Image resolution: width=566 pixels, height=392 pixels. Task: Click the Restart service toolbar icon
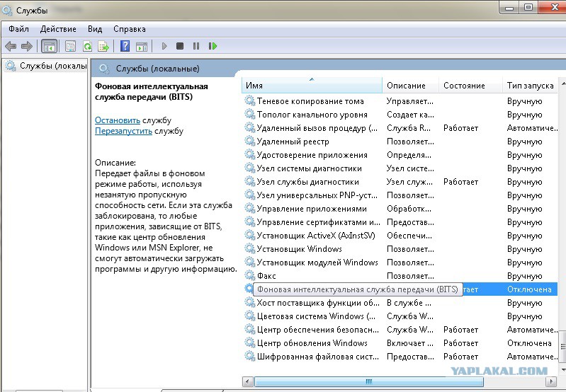pos(213,46)
